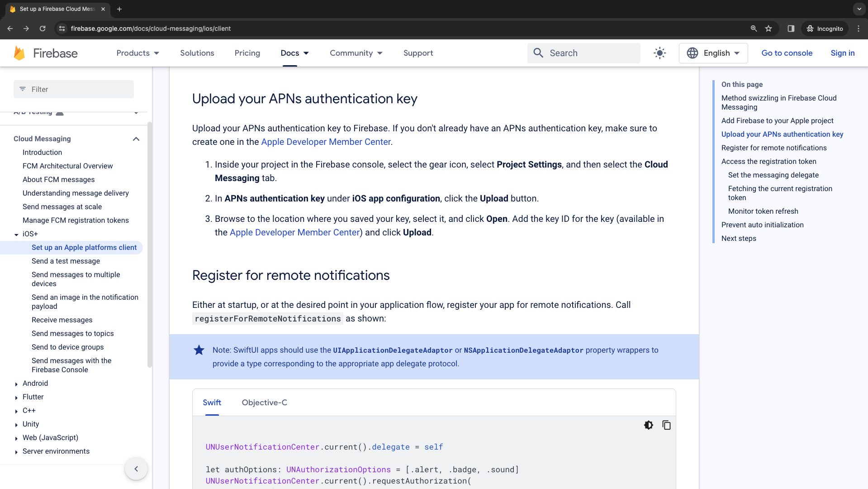Bookmark this page with the star

click(768, 29)
